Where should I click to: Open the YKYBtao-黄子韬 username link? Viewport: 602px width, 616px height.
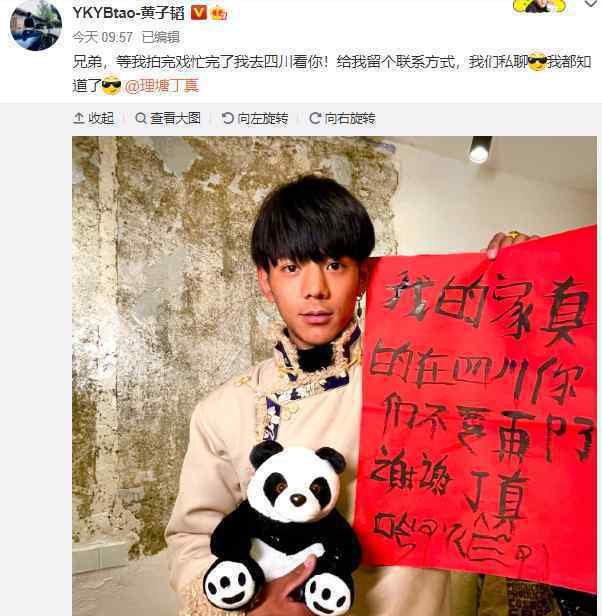[x=128, y=13]
